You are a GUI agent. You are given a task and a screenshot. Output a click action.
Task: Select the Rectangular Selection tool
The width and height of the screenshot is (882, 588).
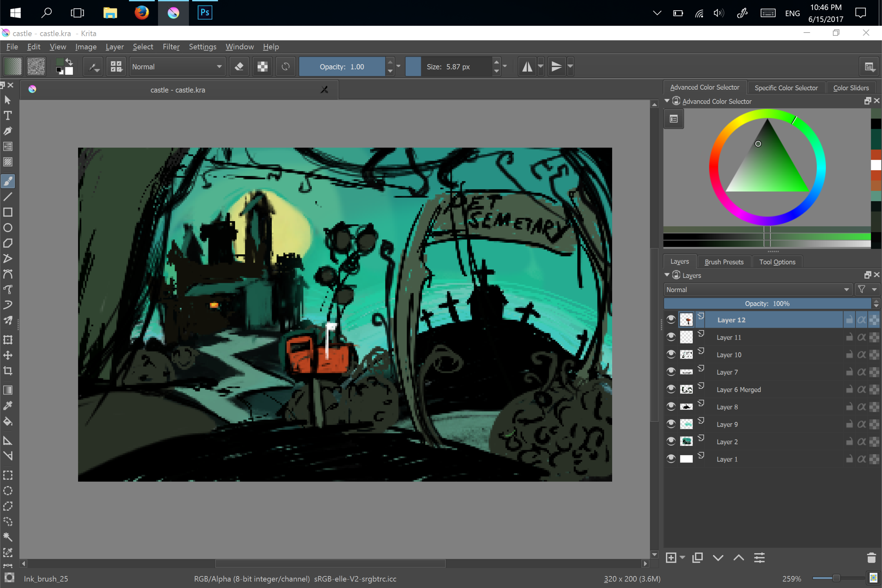(x=8, y=475)
